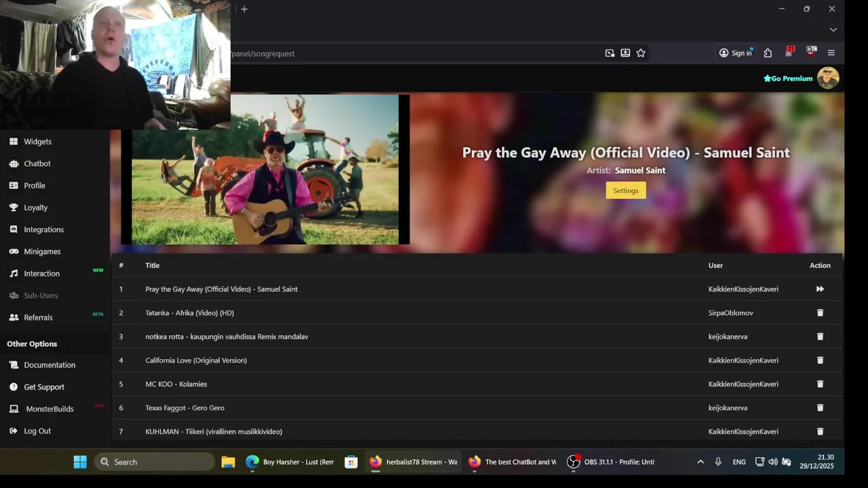Image resolution: width=868 pixels, height=488 pixels.
Task: Open File Explorer from taskbar
Action: 228,462
